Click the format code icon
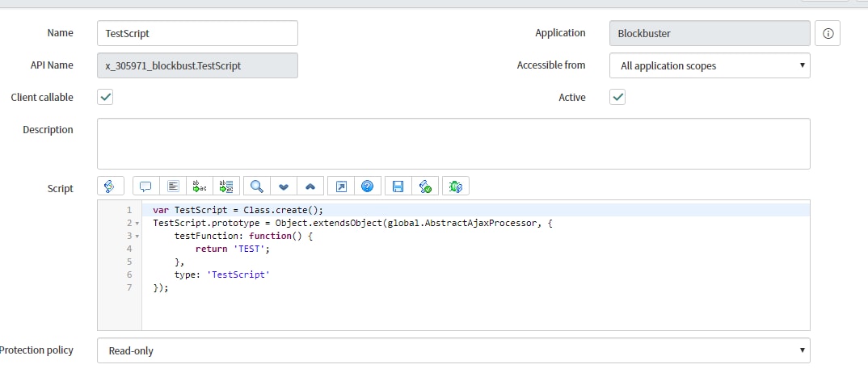This screenshot has width=868, height=373. coord(173,186)
